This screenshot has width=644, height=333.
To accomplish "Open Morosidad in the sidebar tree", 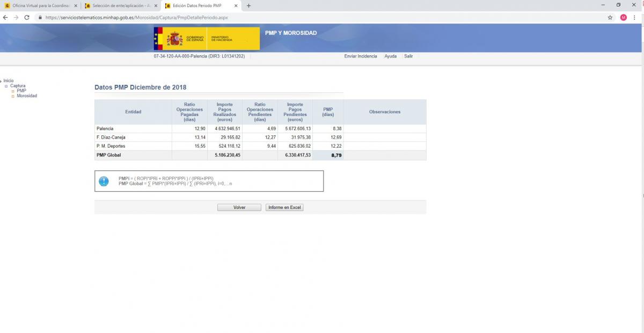I will (x=26, y=96).
